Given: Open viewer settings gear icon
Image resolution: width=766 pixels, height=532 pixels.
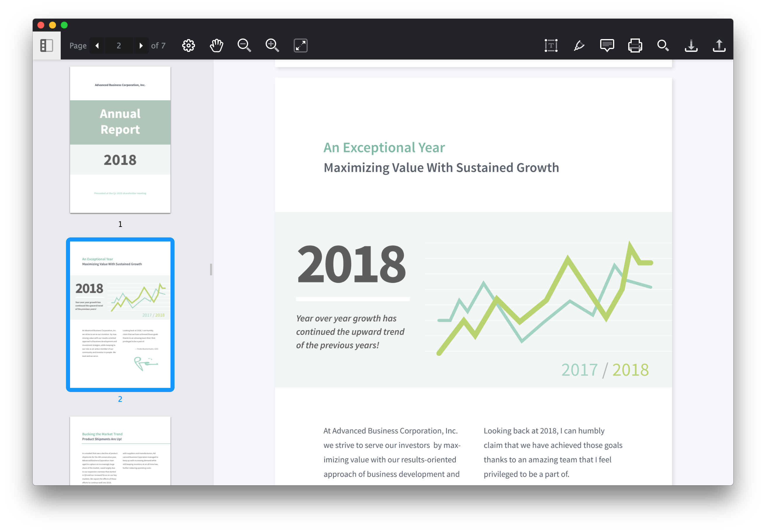Looking at the screenshot, I should point(189,46).
